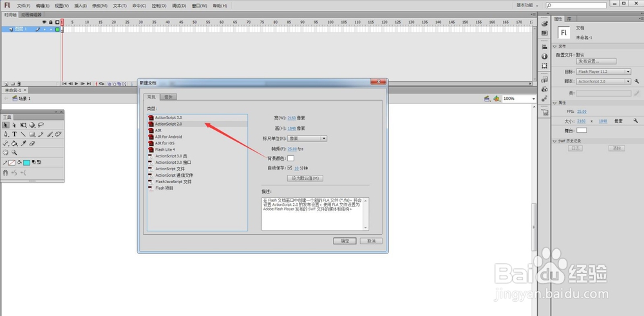Click the 设为默认值(M) button
The width and height of the screenshot is (644, 316).
tap(305, 178)
